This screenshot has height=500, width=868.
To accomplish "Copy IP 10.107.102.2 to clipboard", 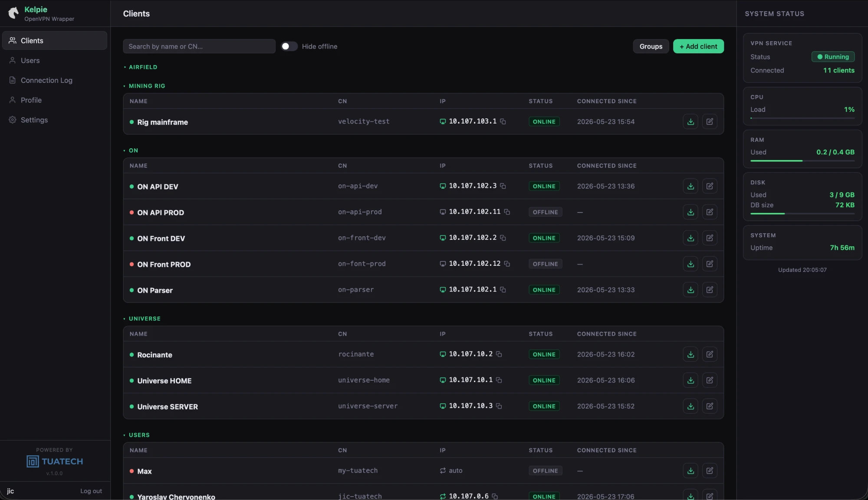I will 503,238.
